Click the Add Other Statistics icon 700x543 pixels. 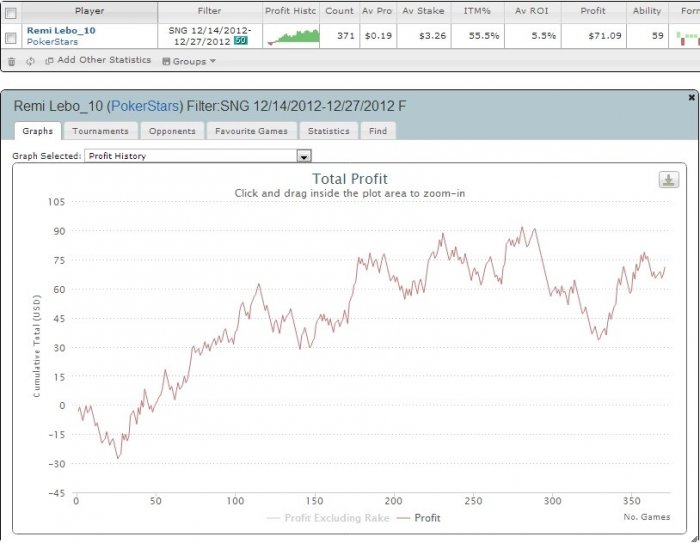[x=49, y=61]
